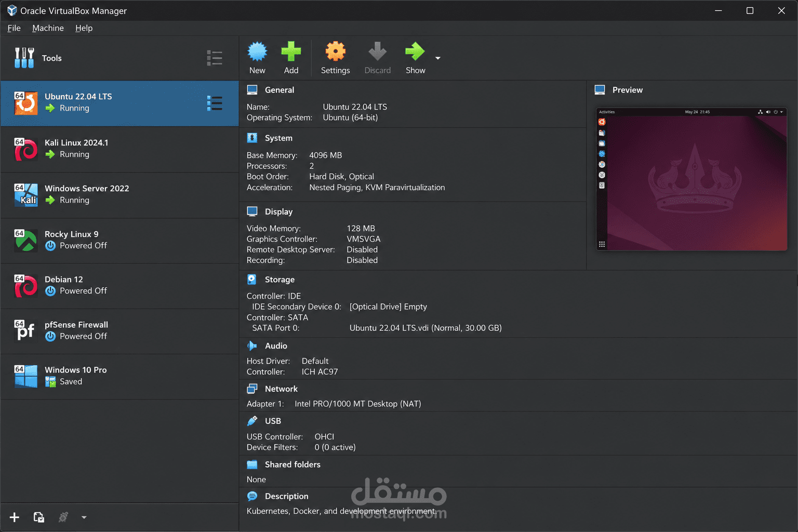Click the Display section monitor icon
Screen dimensions: 798x532
tap(252, 211)
